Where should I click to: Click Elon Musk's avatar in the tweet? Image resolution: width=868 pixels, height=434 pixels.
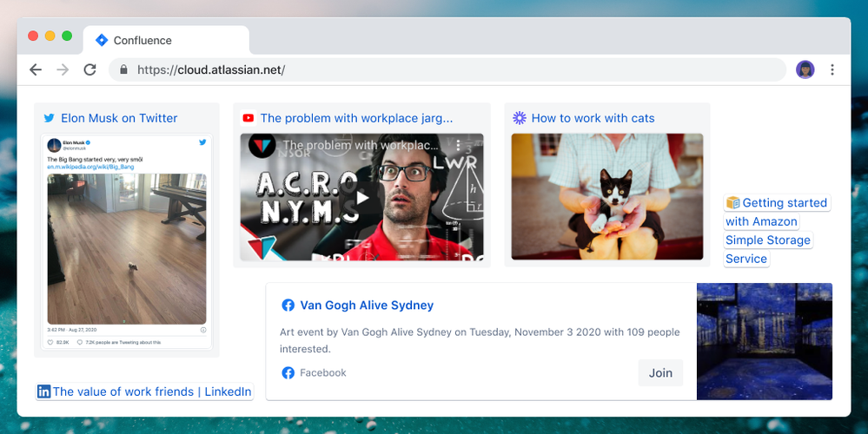tap(54, 146)
